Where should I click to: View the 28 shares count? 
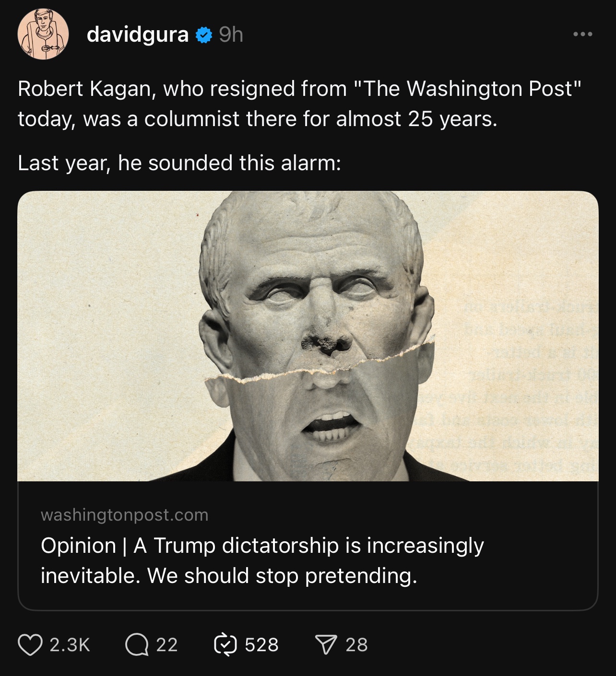(x=356, y=645)
